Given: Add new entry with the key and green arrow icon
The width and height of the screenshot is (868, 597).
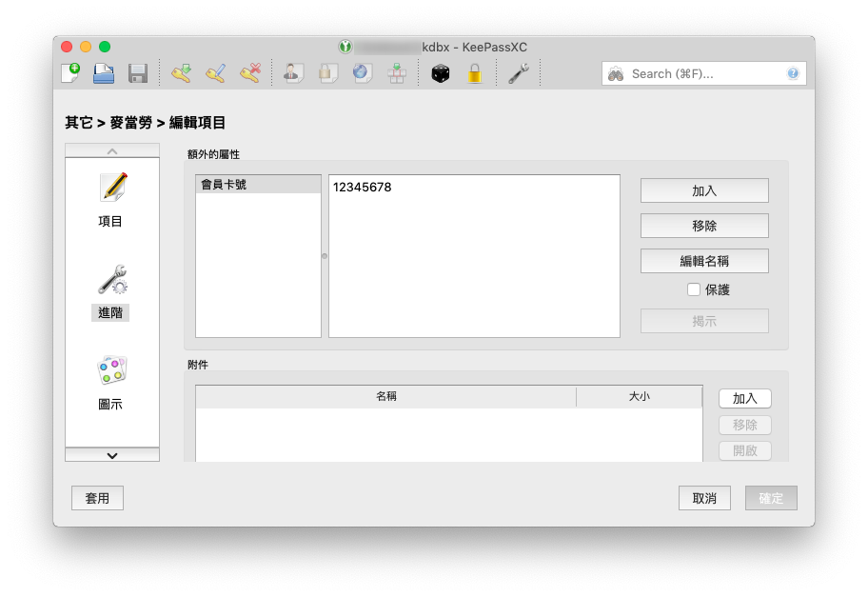Looking at the screenshot, I should pos(181,73).
